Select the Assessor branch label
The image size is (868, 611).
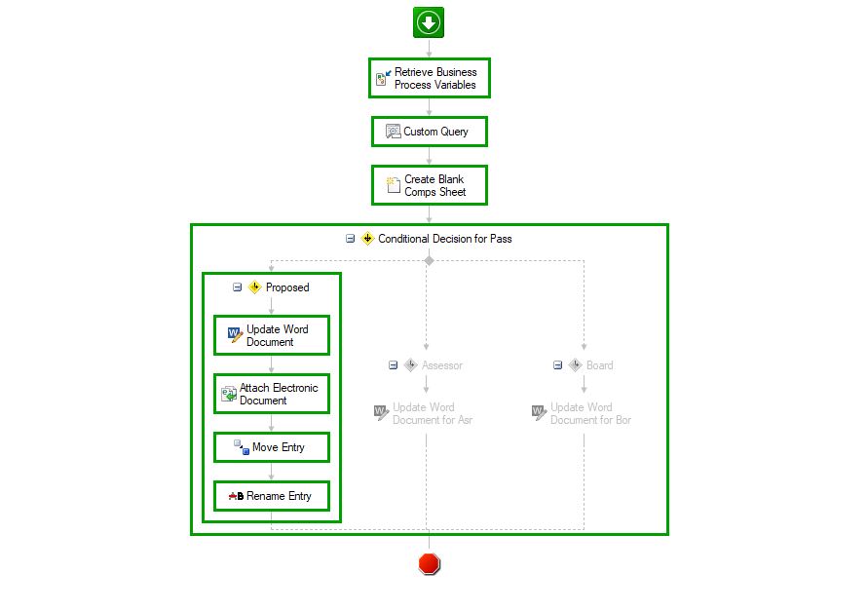coord(441,365)
